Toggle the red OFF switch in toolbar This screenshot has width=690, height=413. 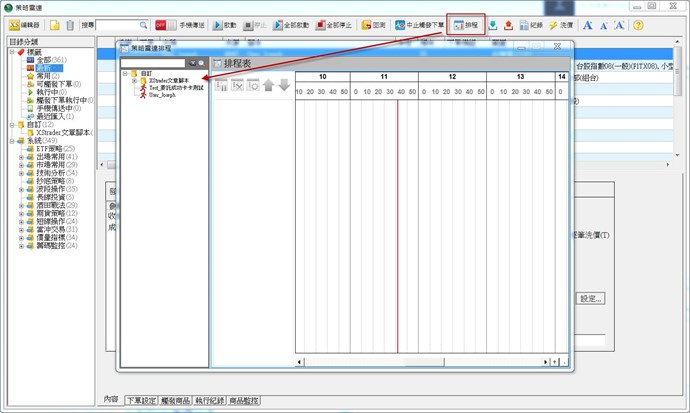[161, 25]
